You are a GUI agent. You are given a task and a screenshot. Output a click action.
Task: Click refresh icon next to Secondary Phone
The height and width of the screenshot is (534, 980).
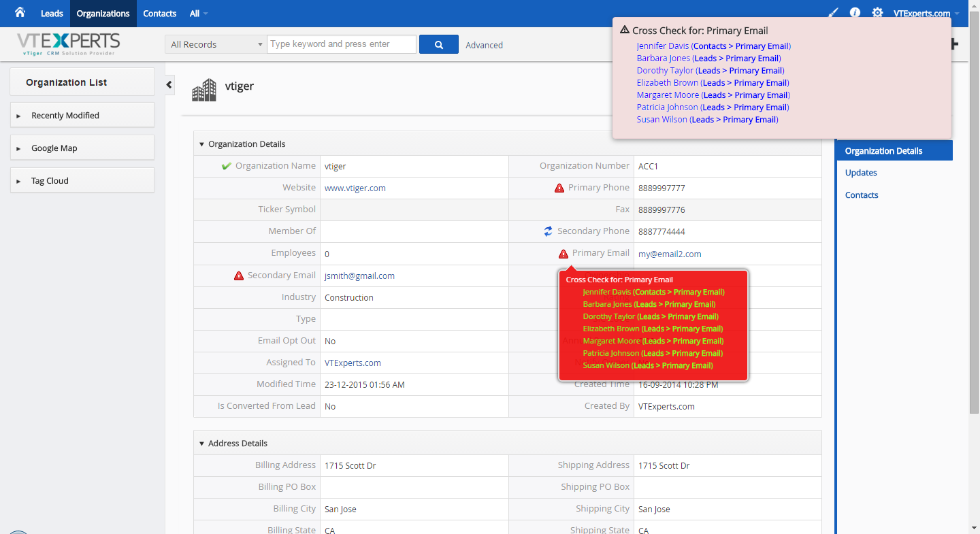tap(548, 231)
